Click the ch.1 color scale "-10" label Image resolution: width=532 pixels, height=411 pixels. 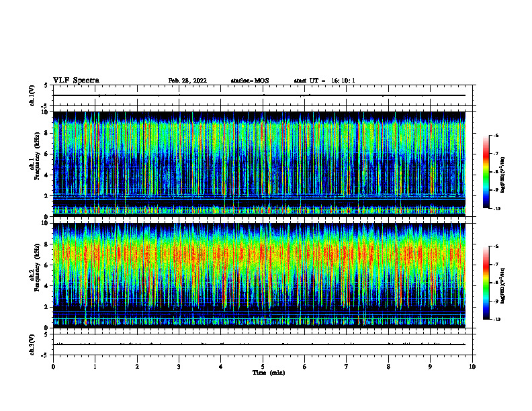click(497, 209)
